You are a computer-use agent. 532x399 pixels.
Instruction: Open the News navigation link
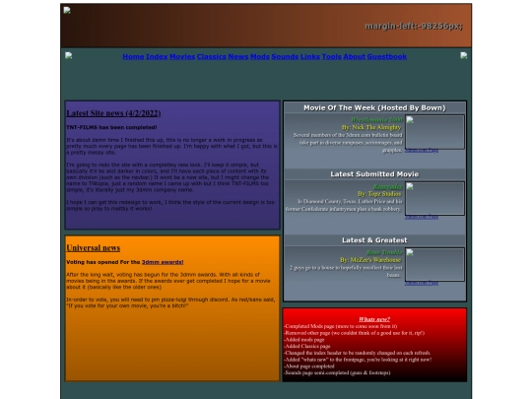coord(238,57)
